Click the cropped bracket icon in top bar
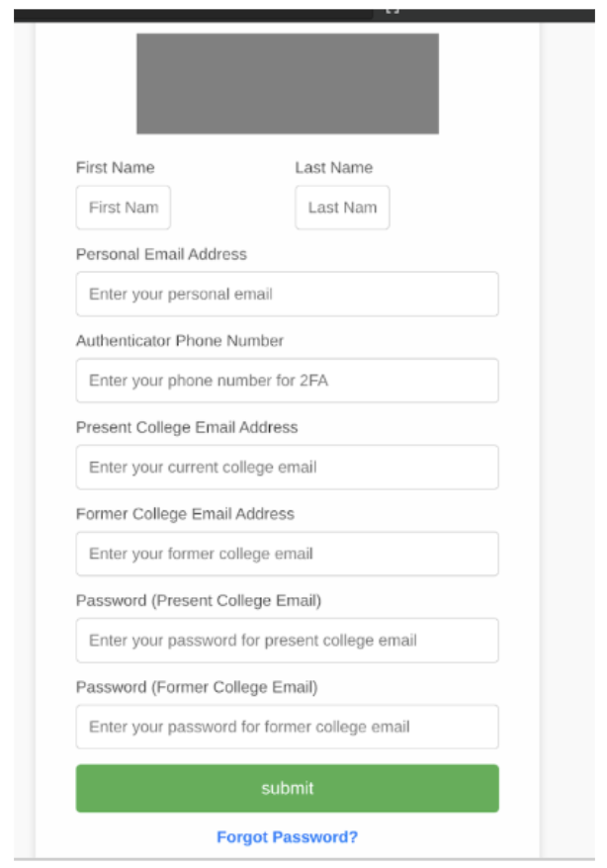The image size is (607, 868). pos(391,11)
